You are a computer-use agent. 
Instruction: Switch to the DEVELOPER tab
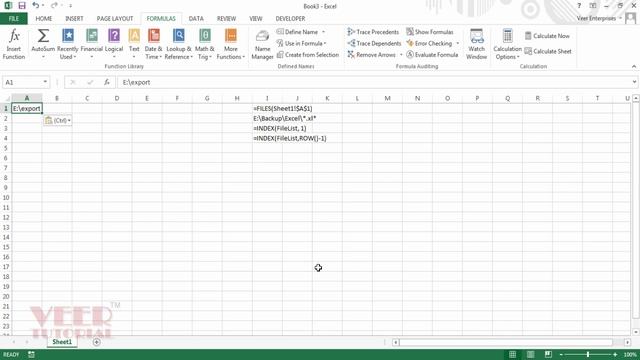point(290,19)
